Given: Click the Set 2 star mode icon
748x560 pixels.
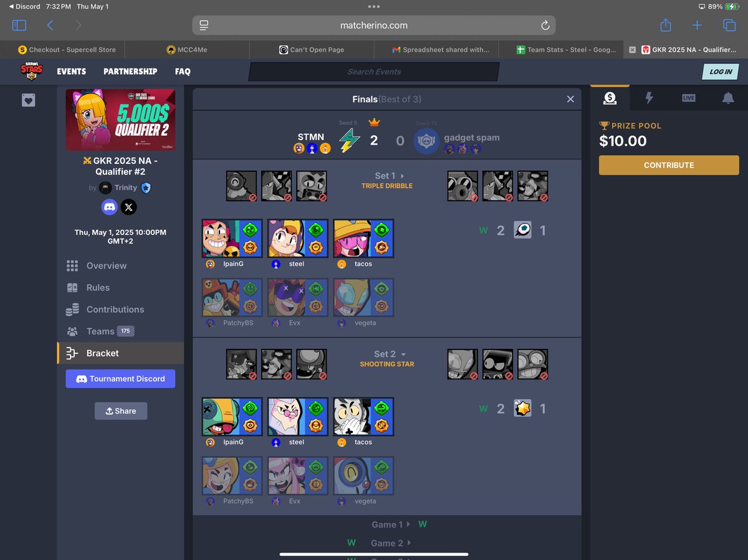Looking at the screenshot, I should click(522, 409).
